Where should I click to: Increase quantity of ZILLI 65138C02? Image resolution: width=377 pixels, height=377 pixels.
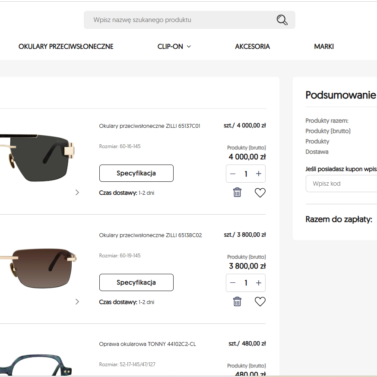pos(258,283)
